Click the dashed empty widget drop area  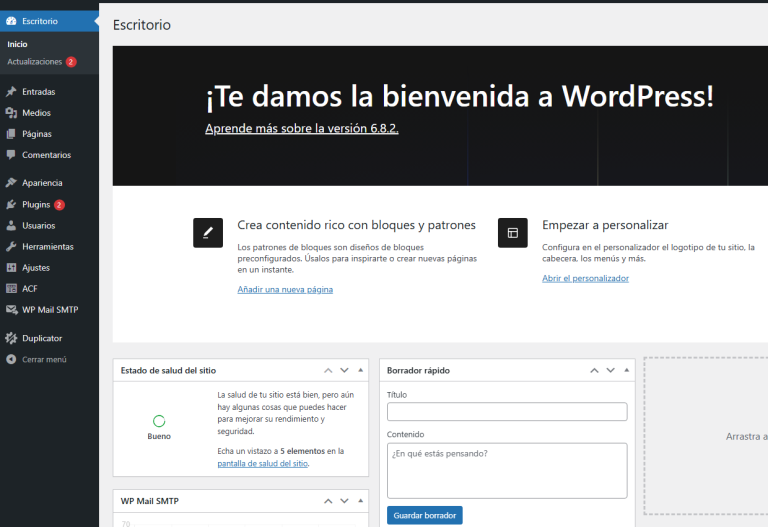[706, 436]
